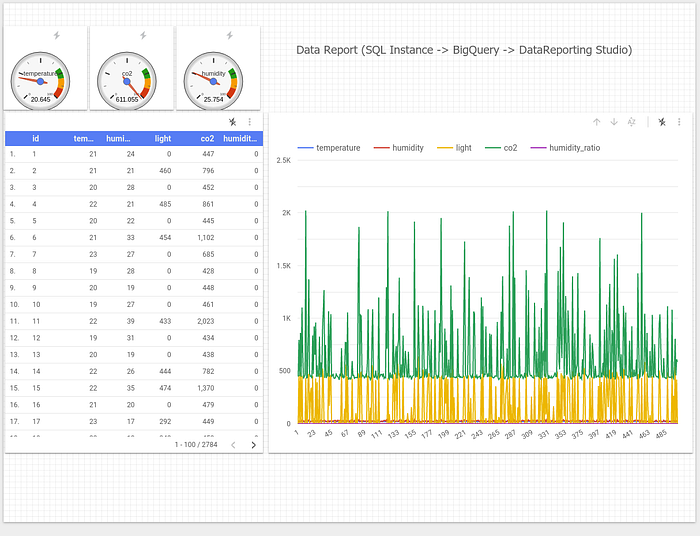Image resolution: width=700 pixels, height=536 pixels.
Task: Click co2 value 685 in row 7
Action: tap(208, 254)
